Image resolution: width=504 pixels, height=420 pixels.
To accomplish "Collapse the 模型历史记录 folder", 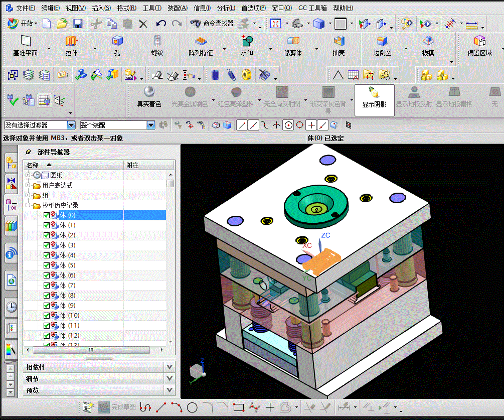I will click(x=28, y=205).
